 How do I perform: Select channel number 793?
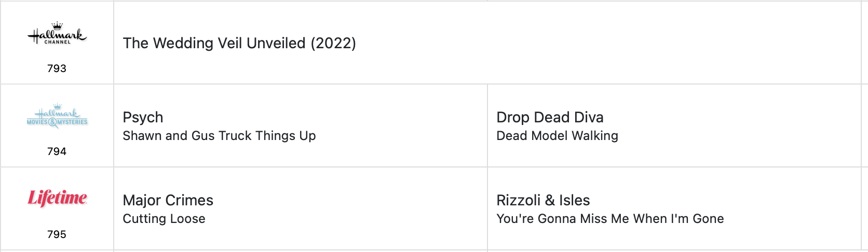57,68
